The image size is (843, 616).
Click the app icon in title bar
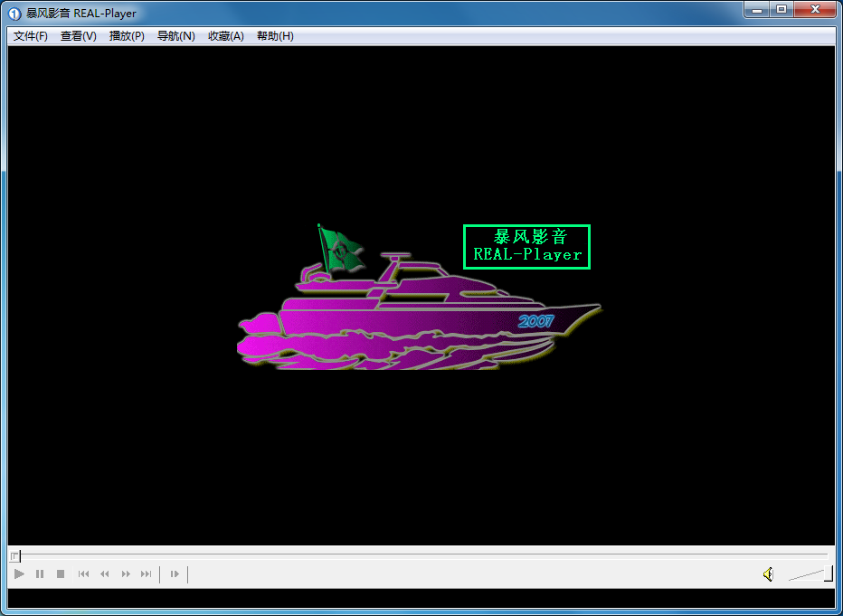pyautogui.click(x=15, y=14)
